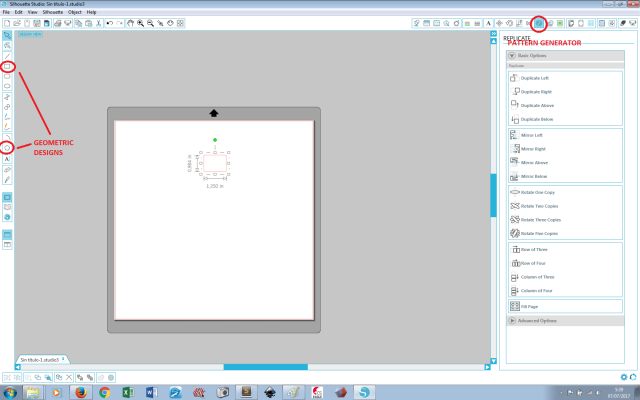Select the Draw a Rounded Rectangle tool

tap(7, 76)
